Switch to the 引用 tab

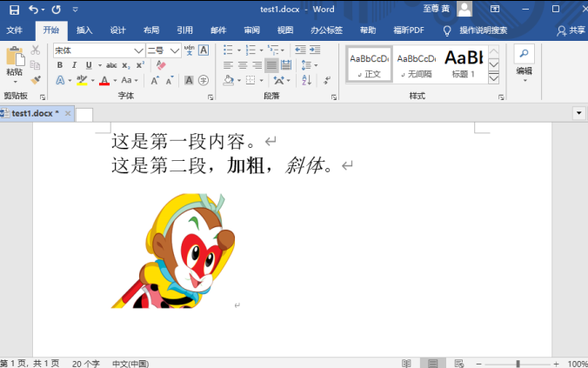point(185,30)
